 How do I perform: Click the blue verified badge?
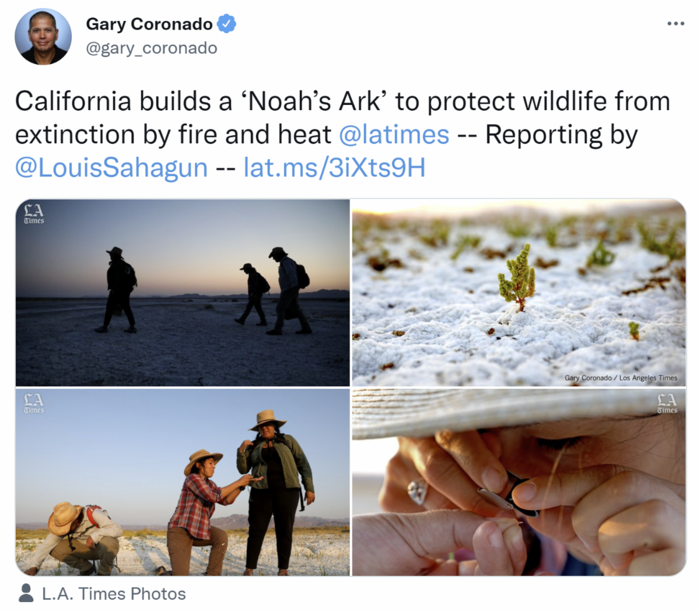click(226, 24)
